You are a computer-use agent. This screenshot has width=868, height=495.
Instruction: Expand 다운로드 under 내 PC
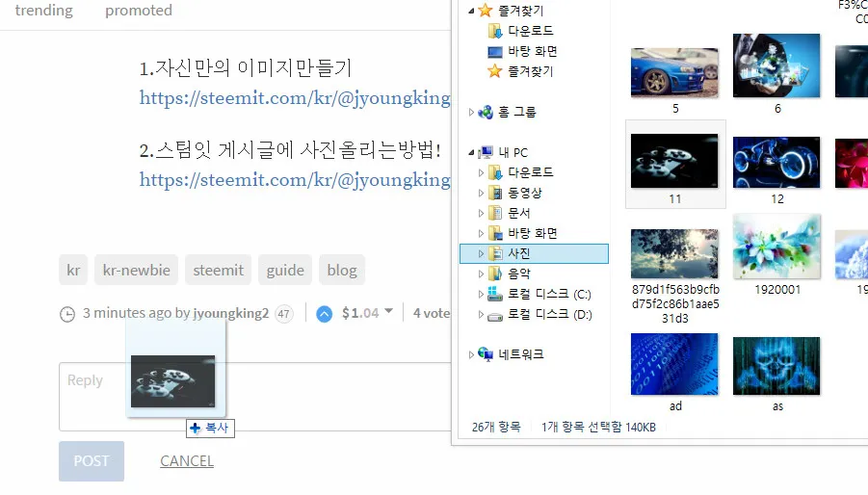481,172
